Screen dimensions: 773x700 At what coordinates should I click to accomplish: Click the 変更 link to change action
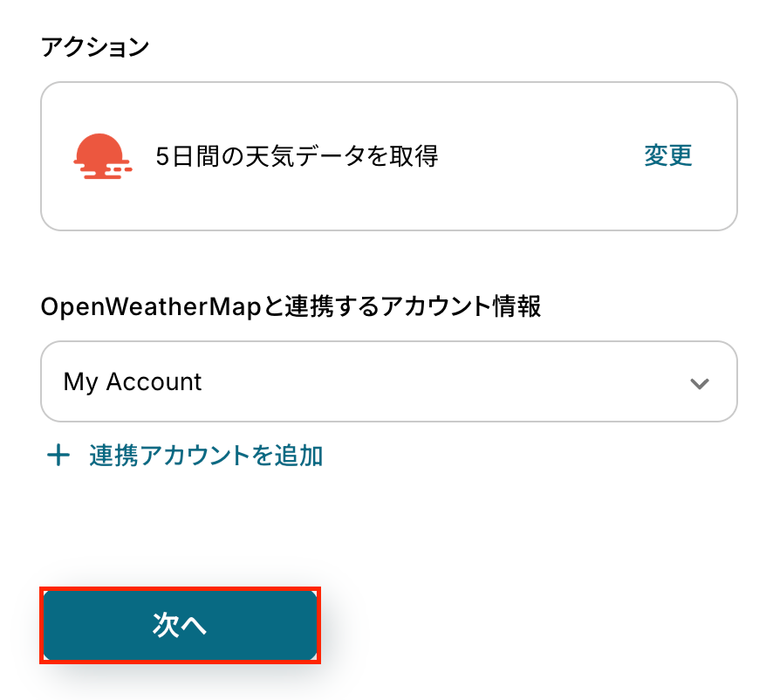pyautogui.click(x=667, y=156)
